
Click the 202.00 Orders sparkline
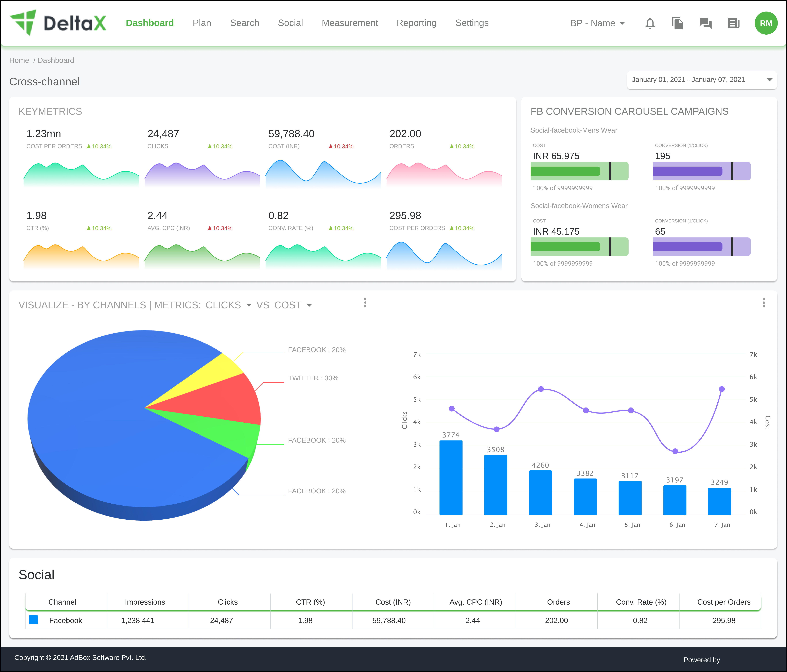[444, 175]
